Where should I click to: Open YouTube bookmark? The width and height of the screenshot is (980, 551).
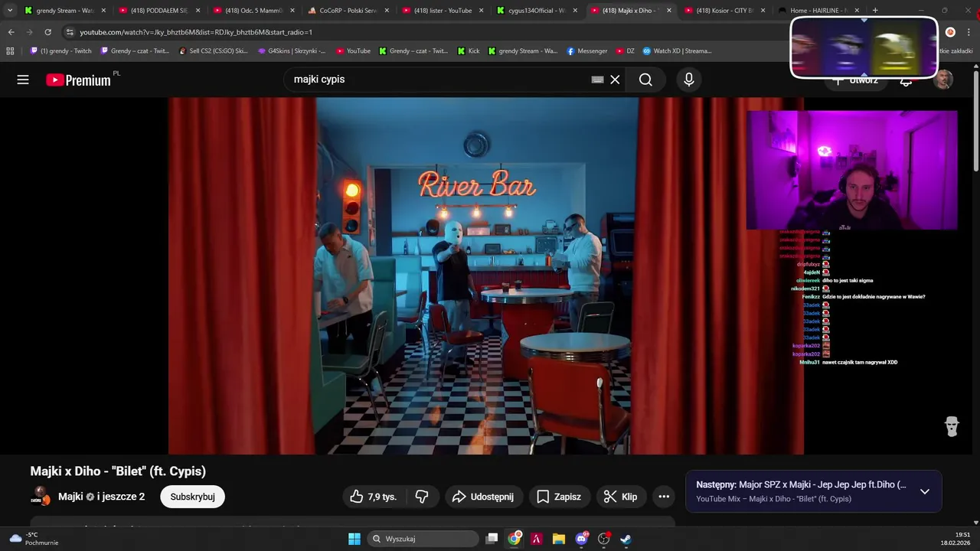point(353,51)
